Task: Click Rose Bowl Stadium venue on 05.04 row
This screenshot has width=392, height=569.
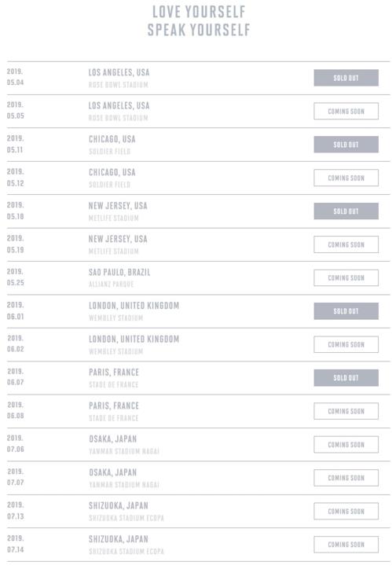Action: coord(118,85)
